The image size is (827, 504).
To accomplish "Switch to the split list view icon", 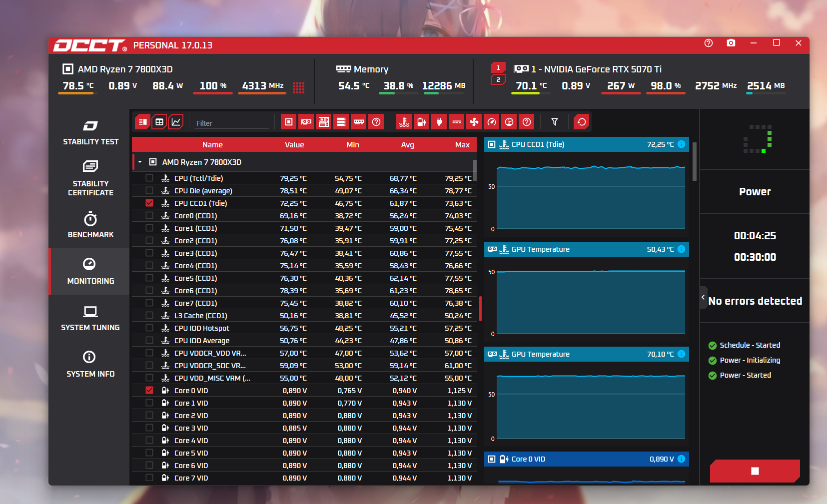I will tap(142, 122).
